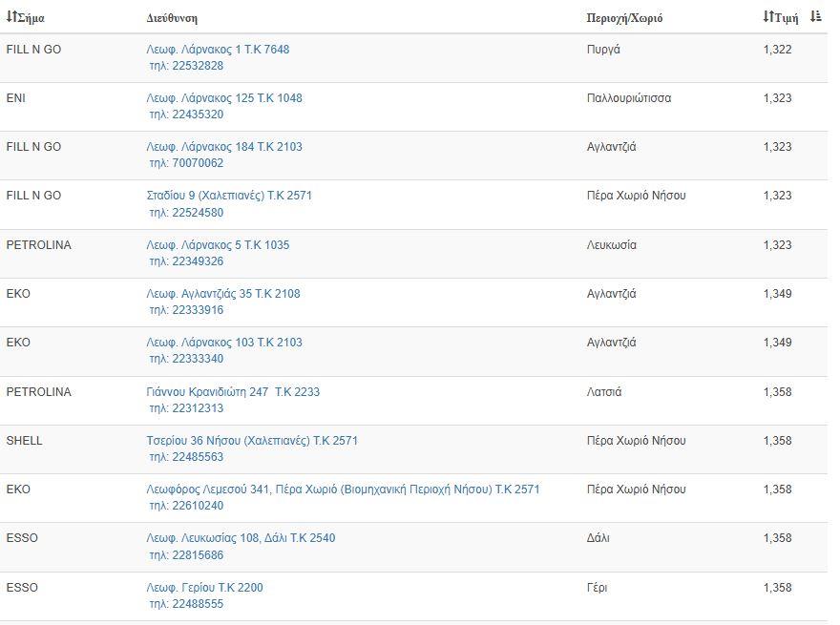
Task: Click the descending sort icon at far right
Action: coord(815,16)
